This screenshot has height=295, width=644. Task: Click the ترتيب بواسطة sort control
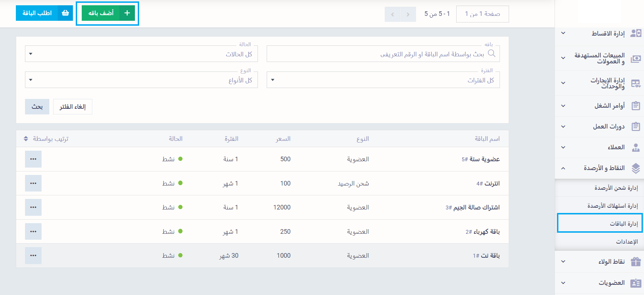click(46, 139)
